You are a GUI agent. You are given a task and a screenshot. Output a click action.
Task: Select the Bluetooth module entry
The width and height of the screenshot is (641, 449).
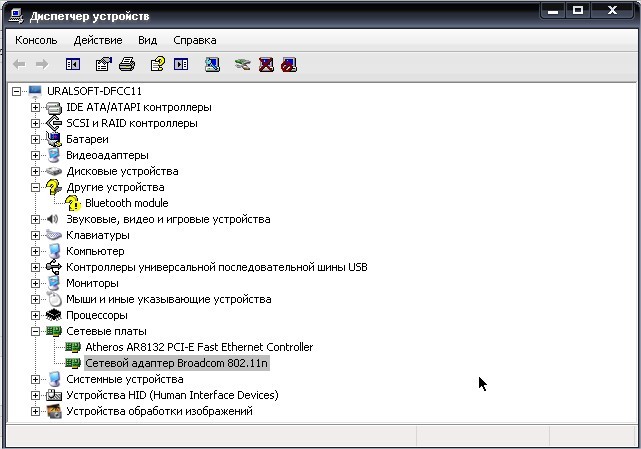(x=127, y=203)
